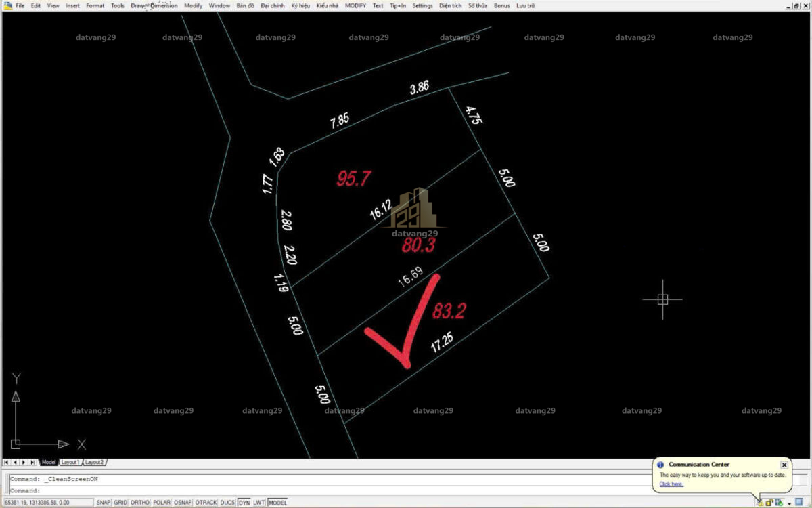Enable ORTHO mode in status bar
The image size is (812, 508).
(140, 503)
